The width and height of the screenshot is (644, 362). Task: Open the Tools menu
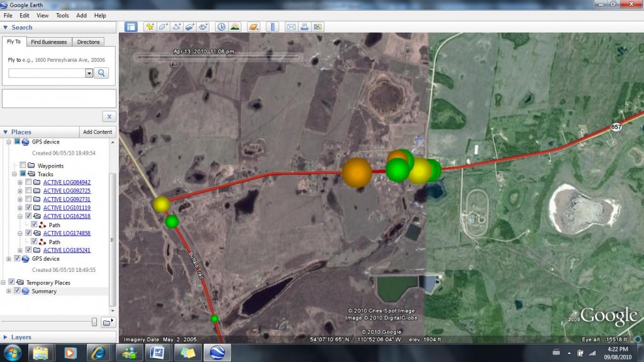(x=62, y=16)
